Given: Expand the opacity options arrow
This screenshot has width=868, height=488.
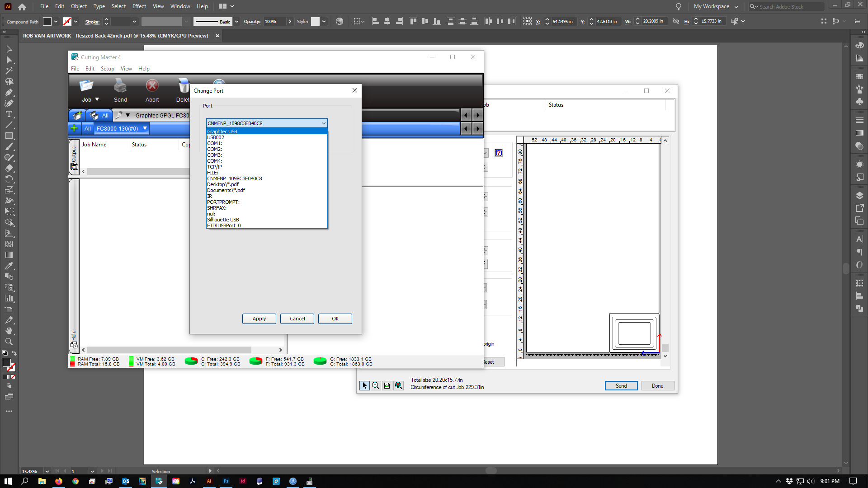Looking at the screenshot, I should click(290, 21).
